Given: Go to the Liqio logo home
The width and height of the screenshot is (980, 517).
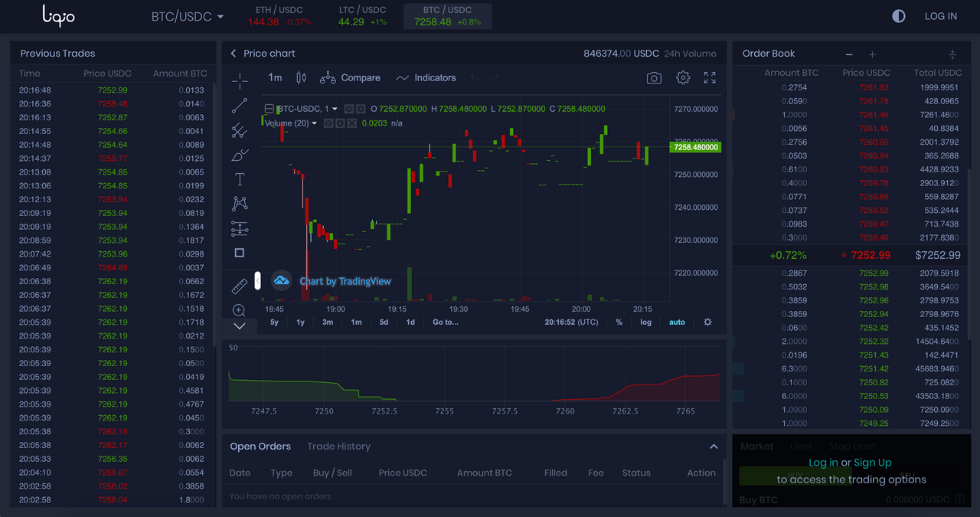Looking at the screenshot, I should pyautogui.click(x=58, y=15).
